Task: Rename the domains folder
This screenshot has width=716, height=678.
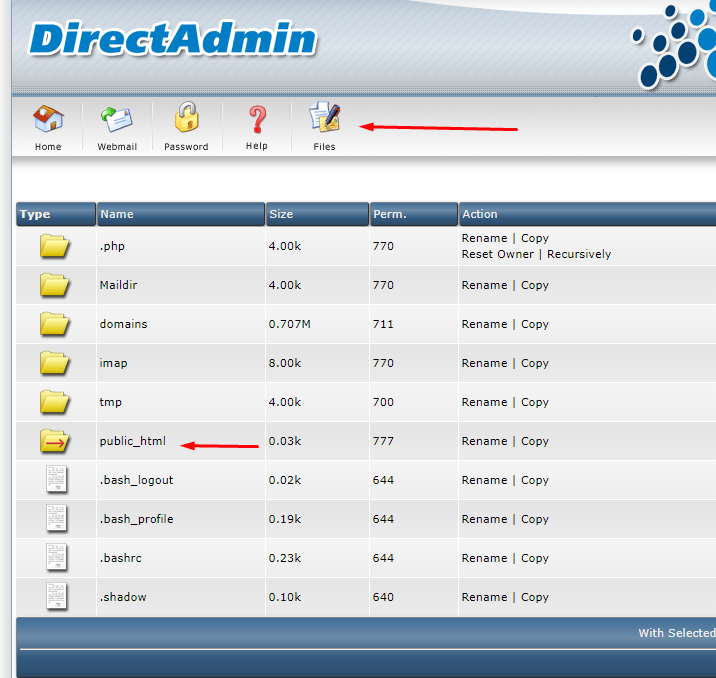Action: tap(484, 324)
